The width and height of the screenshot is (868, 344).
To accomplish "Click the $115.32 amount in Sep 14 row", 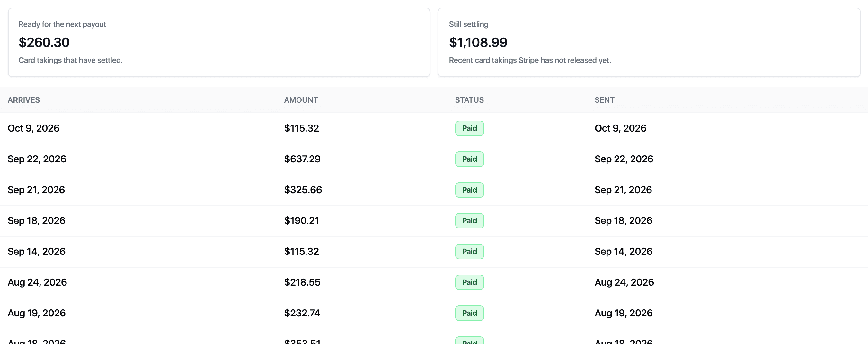I will pyautogui.click(x=301, y=252).
